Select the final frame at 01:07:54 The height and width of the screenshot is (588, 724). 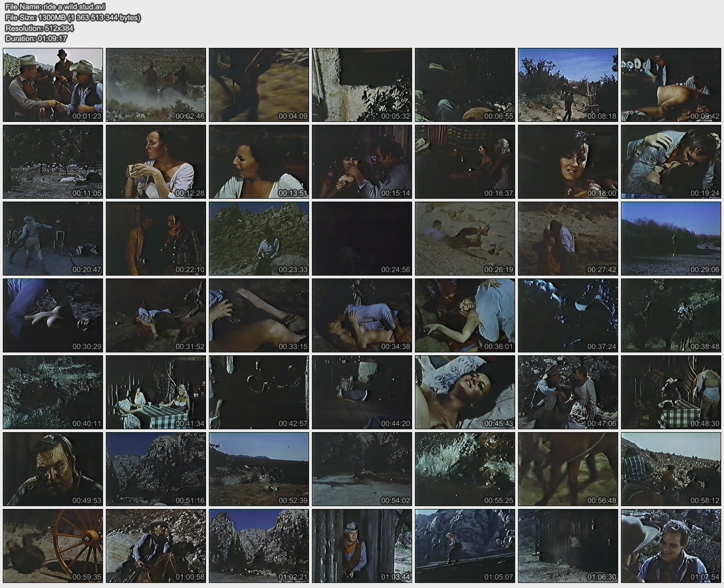tap(671, 546)
